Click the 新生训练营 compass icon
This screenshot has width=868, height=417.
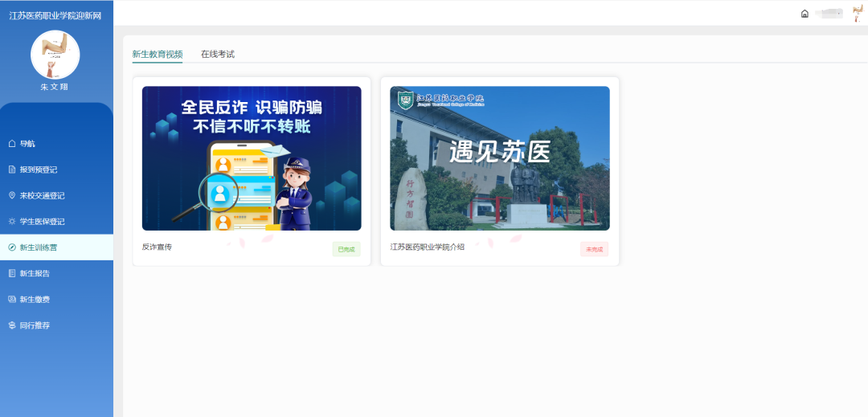[12, 247]
